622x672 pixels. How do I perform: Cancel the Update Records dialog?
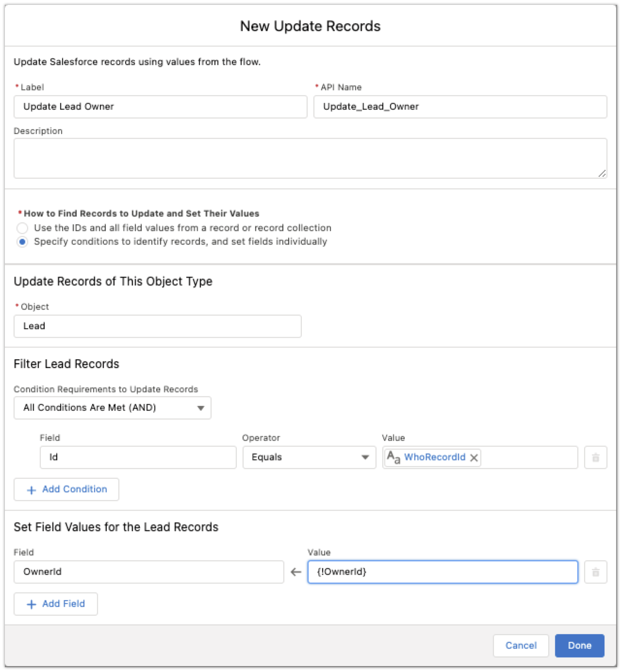[x=521, y=645]
